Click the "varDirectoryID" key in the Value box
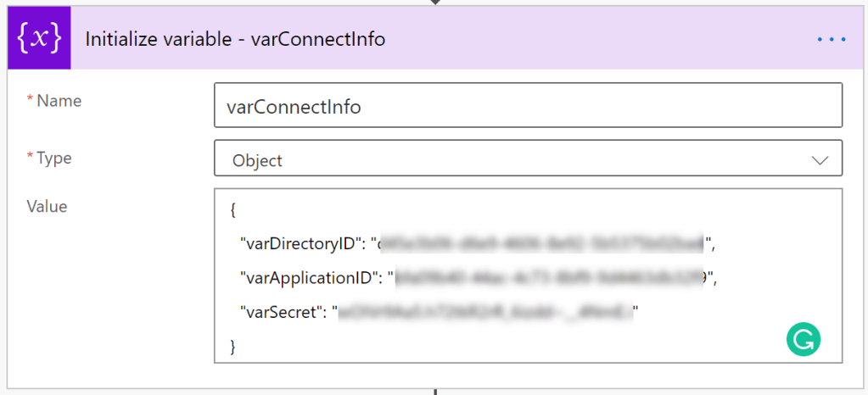 point(301,245)
